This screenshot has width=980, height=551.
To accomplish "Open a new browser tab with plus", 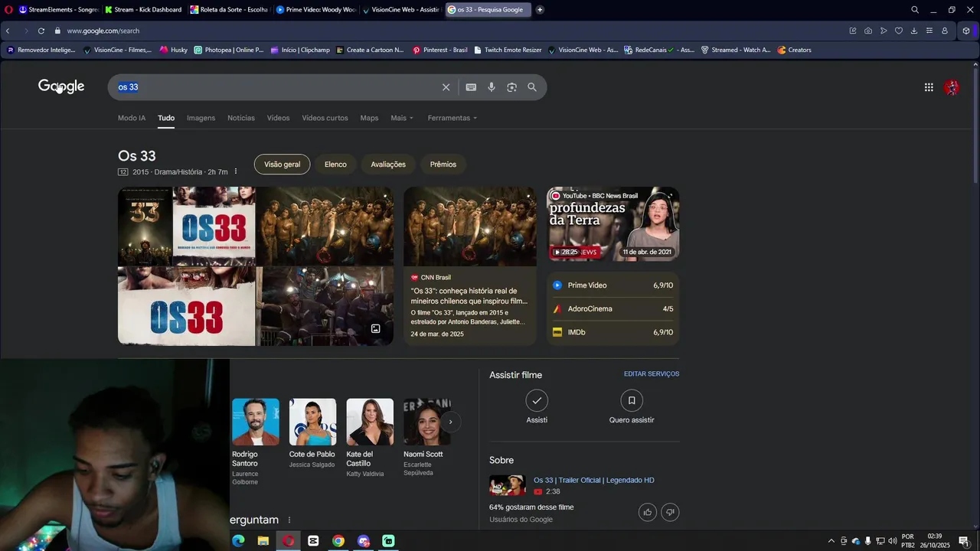I will (x=540, y=10).
